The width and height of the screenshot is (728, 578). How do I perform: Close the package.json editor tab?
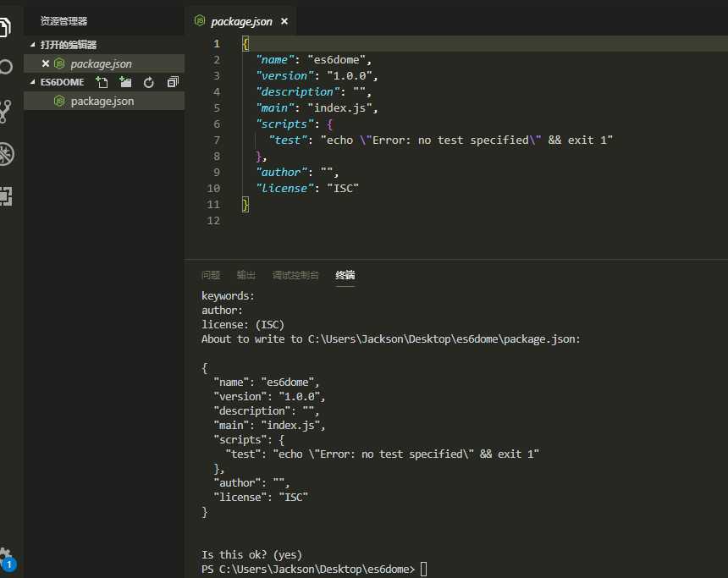click(x=284, y=21)
